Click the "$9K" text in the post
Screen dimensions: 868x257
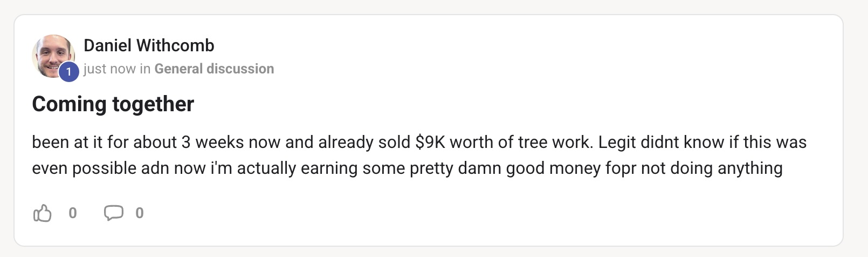point(430,142)
